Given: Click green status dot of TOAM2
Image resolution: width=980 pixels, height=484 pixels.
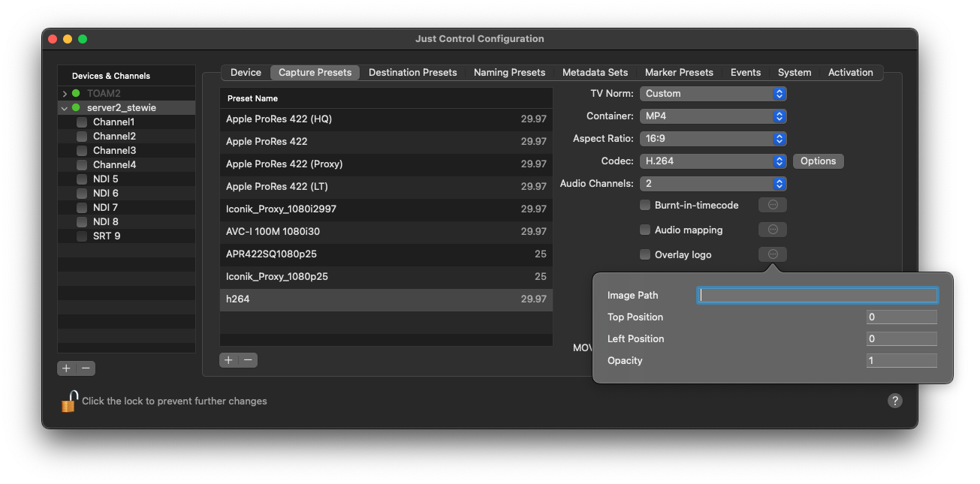Looking at the screenshot, I should pyautogui.click(x=76, y=94).
